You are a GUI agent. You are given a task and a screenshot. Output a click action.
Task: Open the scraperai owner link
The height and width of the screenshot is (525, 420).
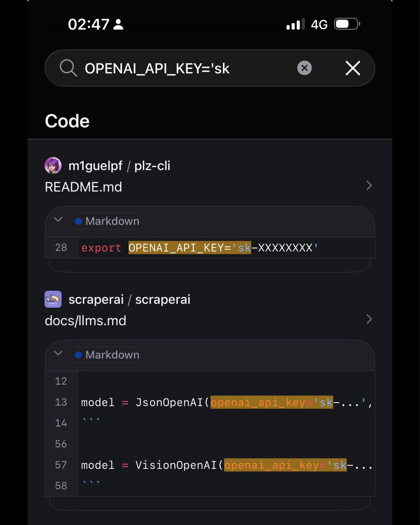click(x=96, y=300)
